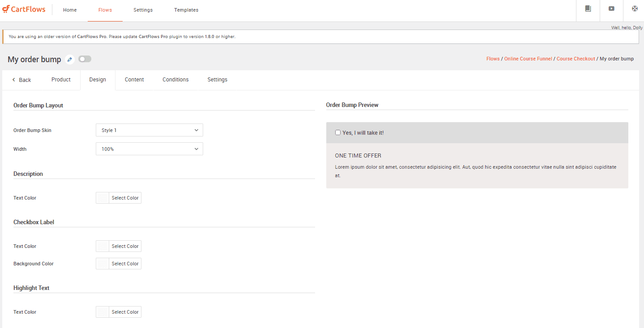
Task: Expand the Width dropdown
Action: point(149,149)
